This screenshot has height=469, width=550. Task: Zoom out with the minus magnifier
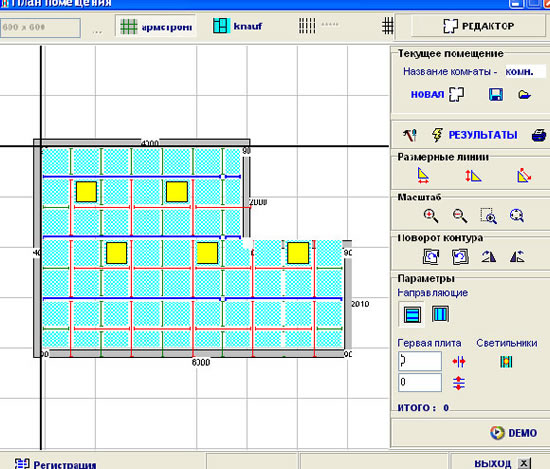coord(460,216)
